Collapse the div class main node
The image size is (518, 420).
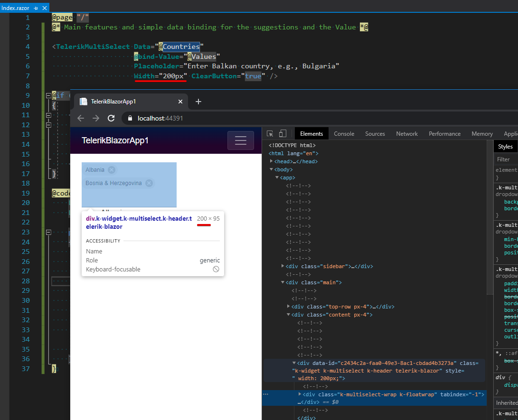[x=283, y=282]
